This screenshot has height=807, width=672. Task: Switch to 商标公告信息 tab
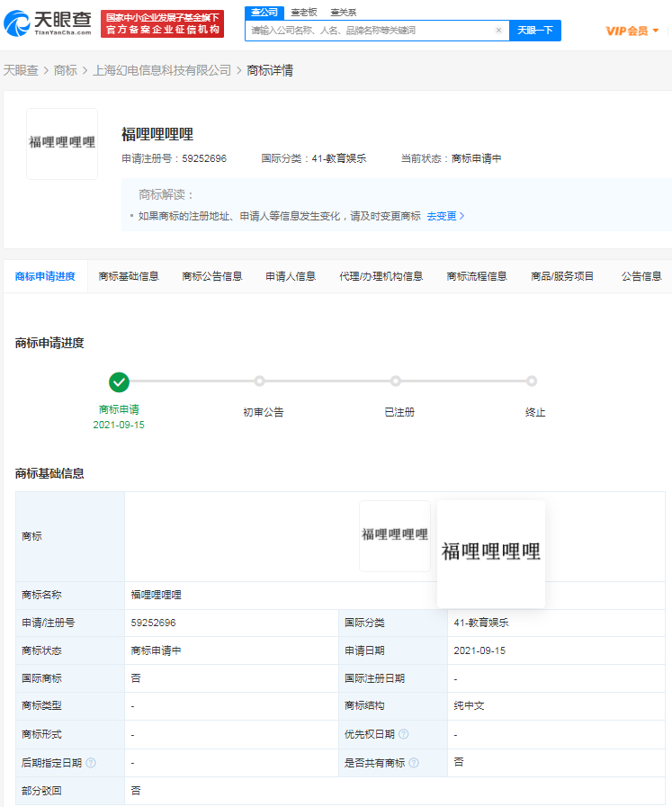[212, 276]
